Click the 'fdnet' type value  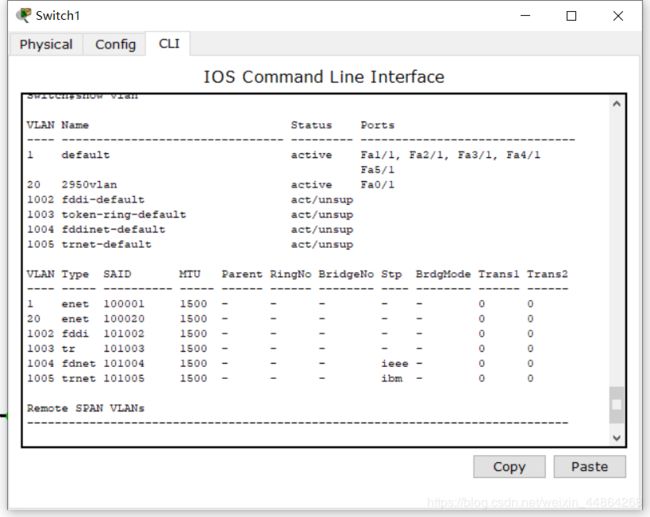[79, 364]
